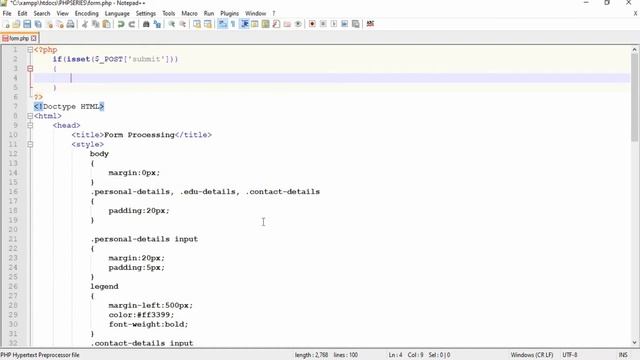Screen dimensions: 640x360
Task: Collapse the <style> fold on line 11
Action: coord(30,144)
